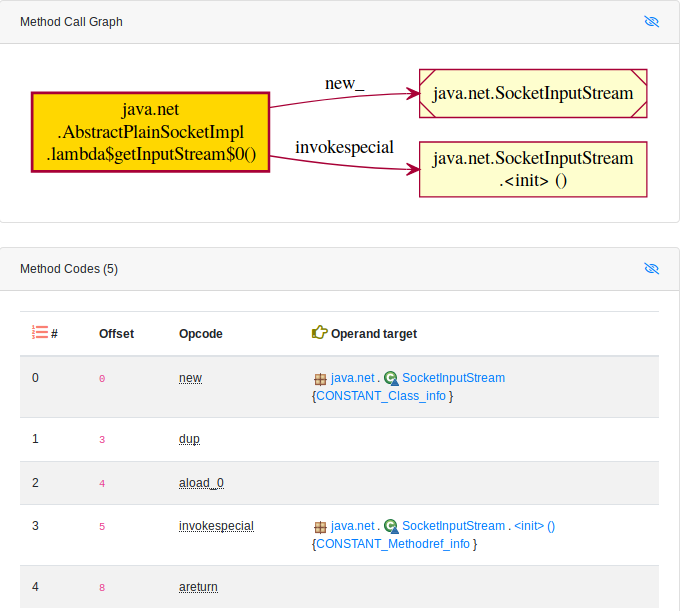The width and height of the screenshot is (681, 611).
Task: Click the 'dup' opcode
Action: pos(189,439)
